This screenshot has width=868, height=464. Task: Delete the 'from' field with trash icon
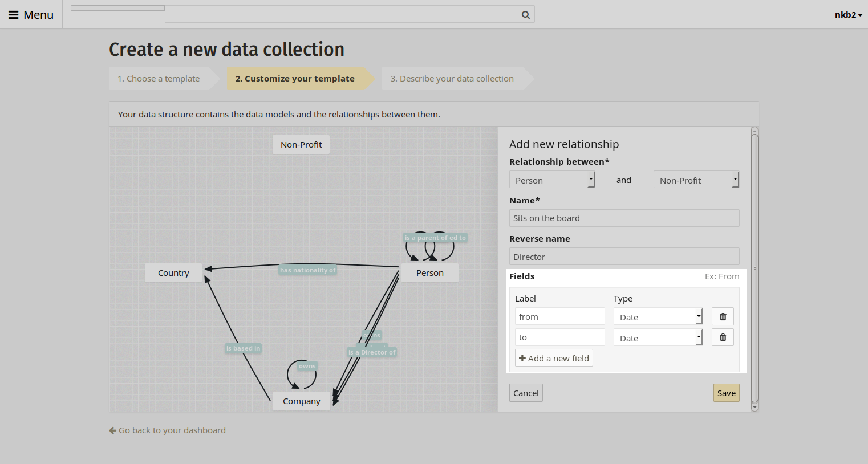tap(723, 317)
